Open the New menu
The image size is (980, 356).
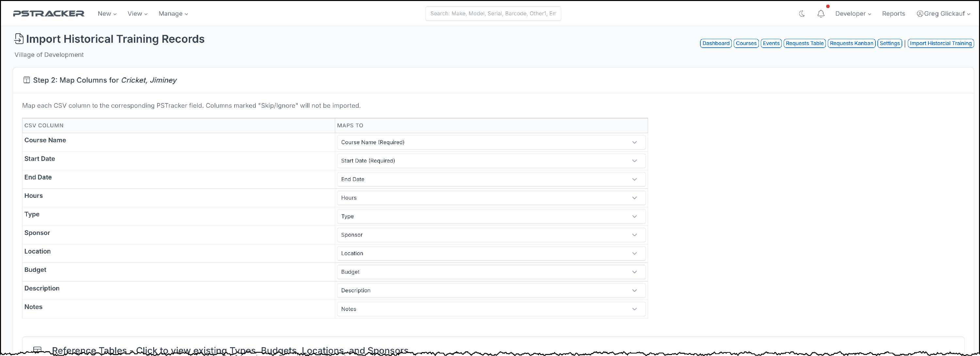pos(107,14)
